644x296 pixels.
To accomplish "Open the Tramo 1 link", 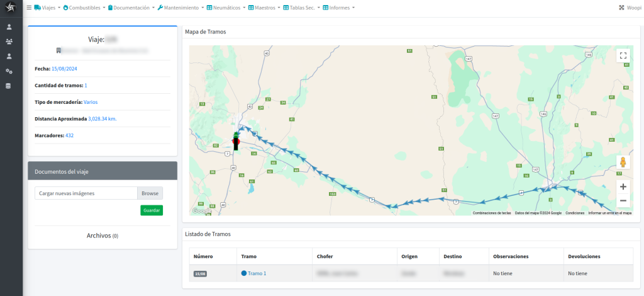I will pos(257,273).
